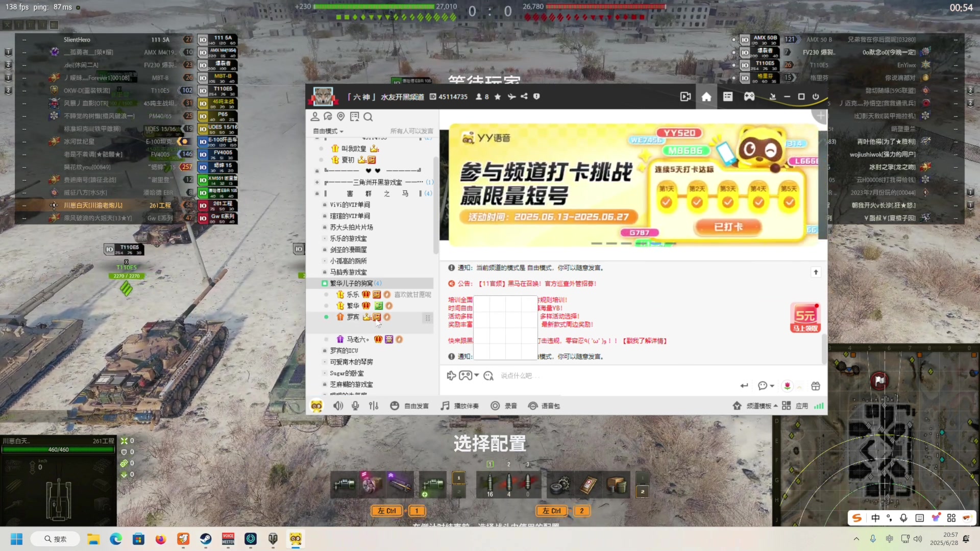
Task: Show hidden tray icons chevron
Action: click(x=856, y=539)
